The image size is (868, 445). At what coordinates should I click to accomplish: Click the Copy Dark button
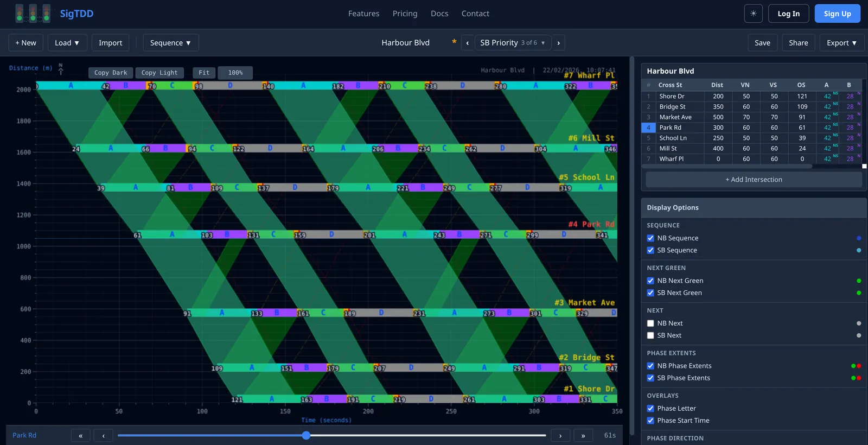point(111,73)
